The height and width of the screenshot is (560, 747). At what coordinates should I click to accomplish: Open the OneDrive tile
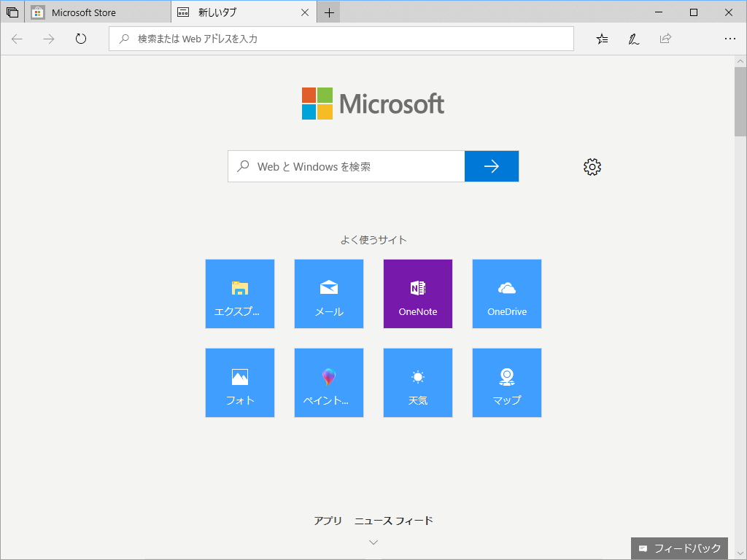[507, 294]
